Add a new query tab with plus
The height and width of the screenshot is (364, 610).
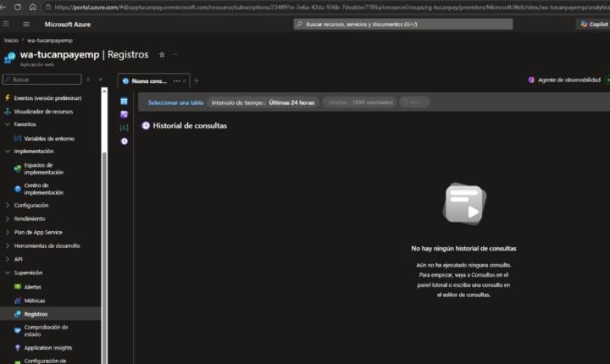pyautogui.click(x=197, y=81)
